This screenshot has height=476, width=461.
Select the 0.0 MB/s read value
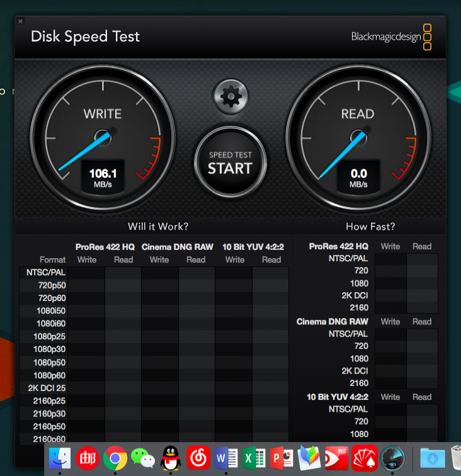358,178
